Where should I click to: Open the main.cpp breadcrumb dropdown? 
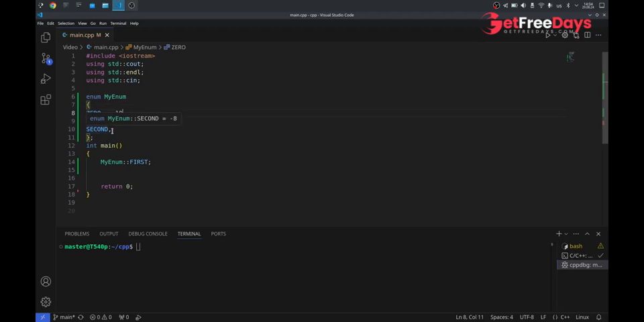click(102, 47)
